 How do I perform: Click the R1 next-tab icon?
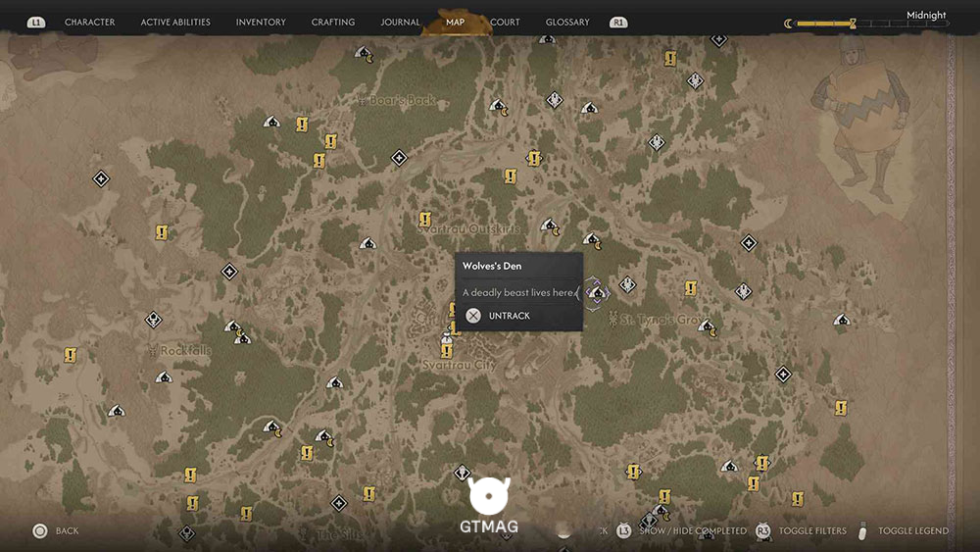pos(618,22)
